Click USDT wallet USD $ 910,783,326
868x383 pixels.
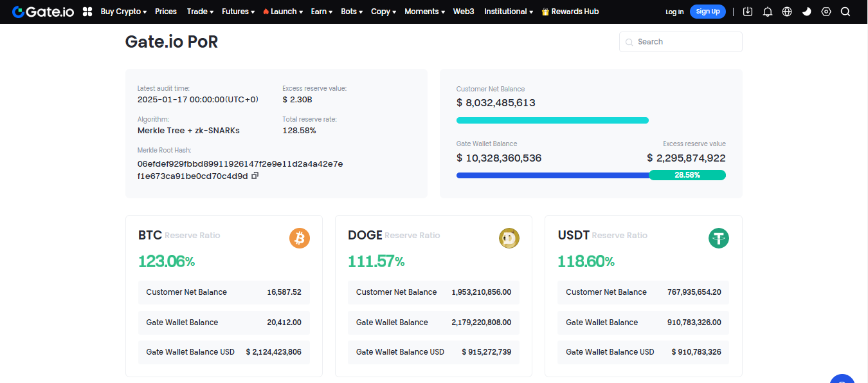pos(696,352)
